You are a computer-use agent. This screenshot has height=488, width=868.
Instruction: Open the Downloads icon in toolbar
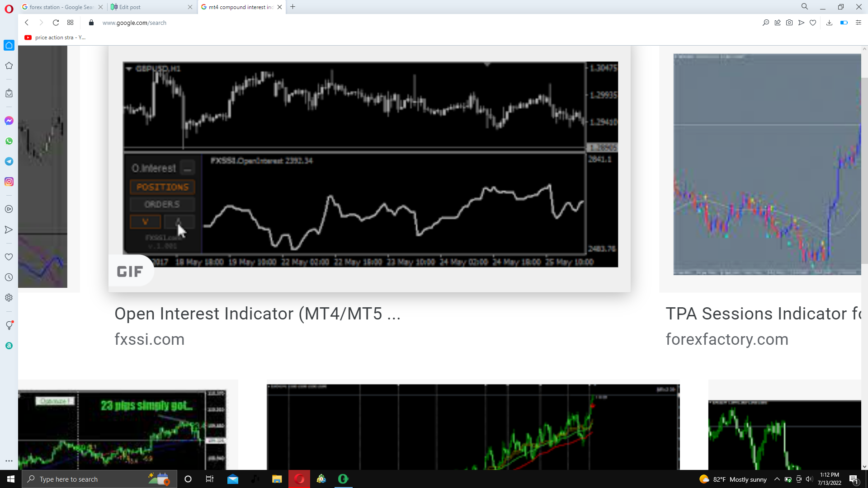click(829, 23)
